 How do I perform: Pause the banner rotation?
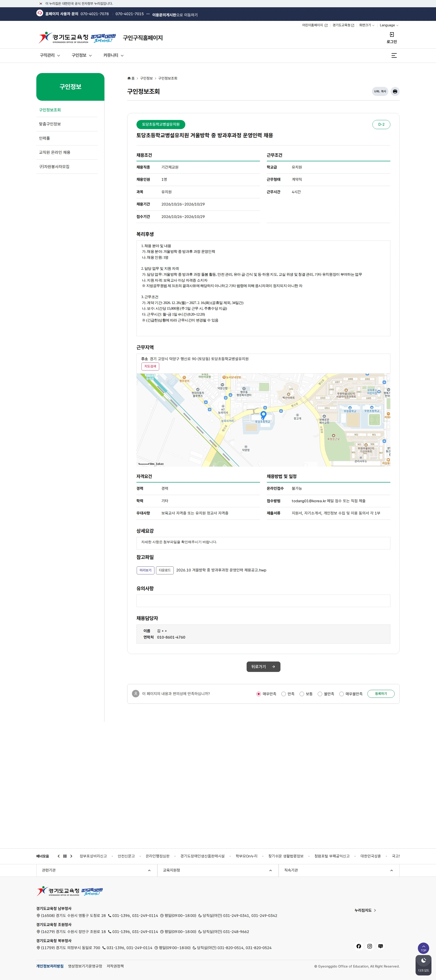point(65,856)
